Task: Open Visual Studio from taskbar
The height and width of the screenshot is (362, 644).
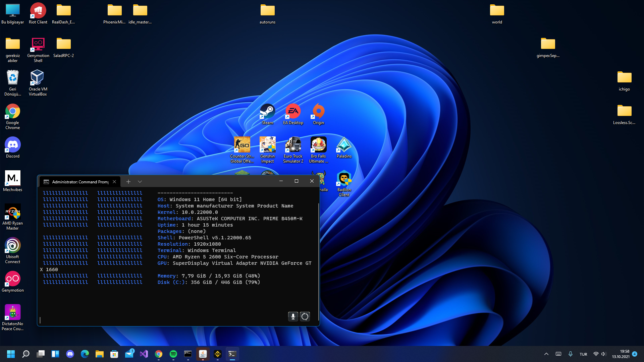Action: tap(144, 354)
